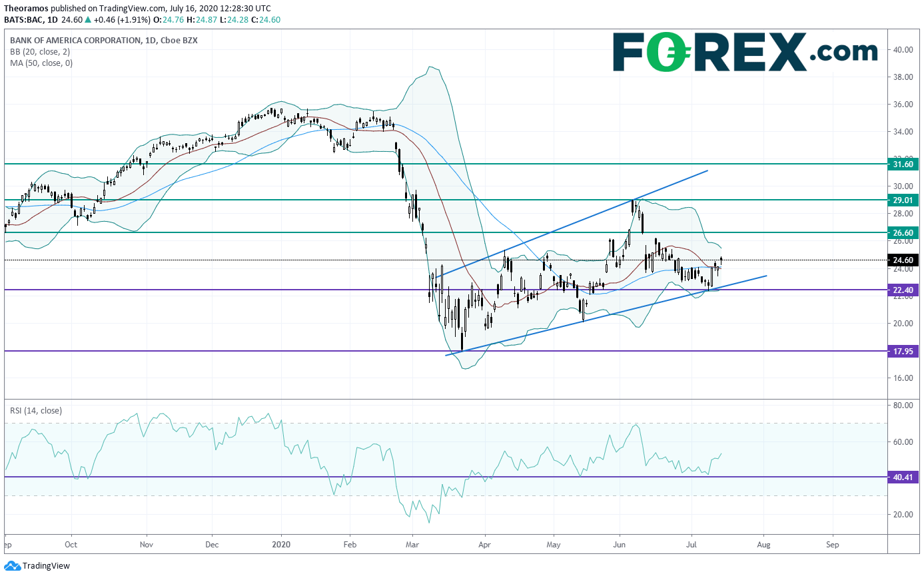
Task: Click the Jun label on the date axis
Action: click(620, 543)
